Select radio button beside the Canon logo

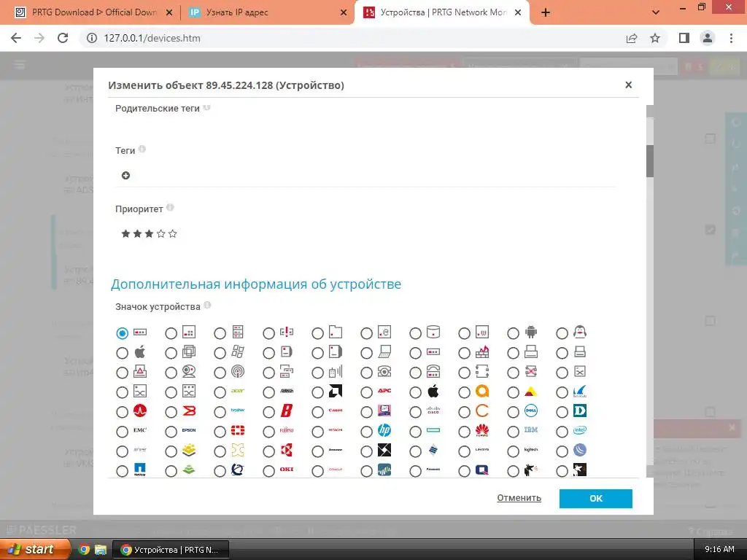point(318,412)
